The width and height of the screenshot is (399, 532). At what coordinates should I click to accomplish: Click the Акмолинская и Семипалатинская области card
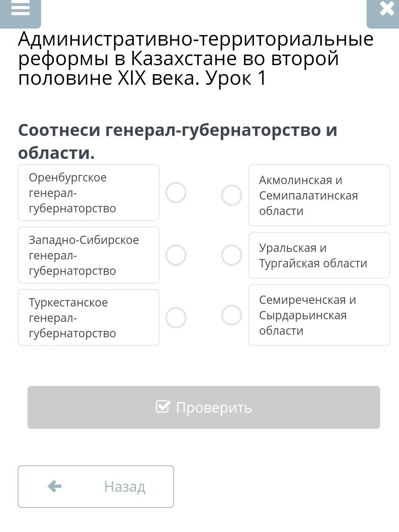pyautogui.click(x=319, y=195)
